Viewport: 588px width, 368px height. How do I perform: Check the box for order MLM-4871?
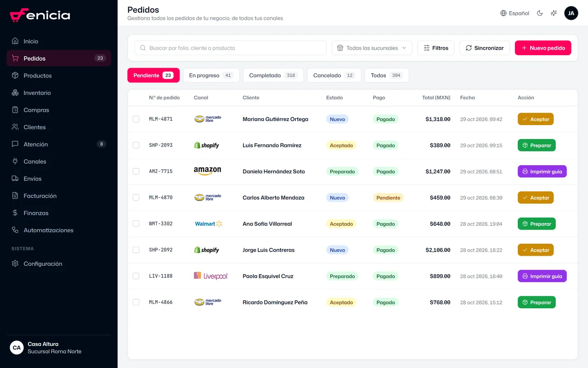pyautogui.click(x=136, y=119)
